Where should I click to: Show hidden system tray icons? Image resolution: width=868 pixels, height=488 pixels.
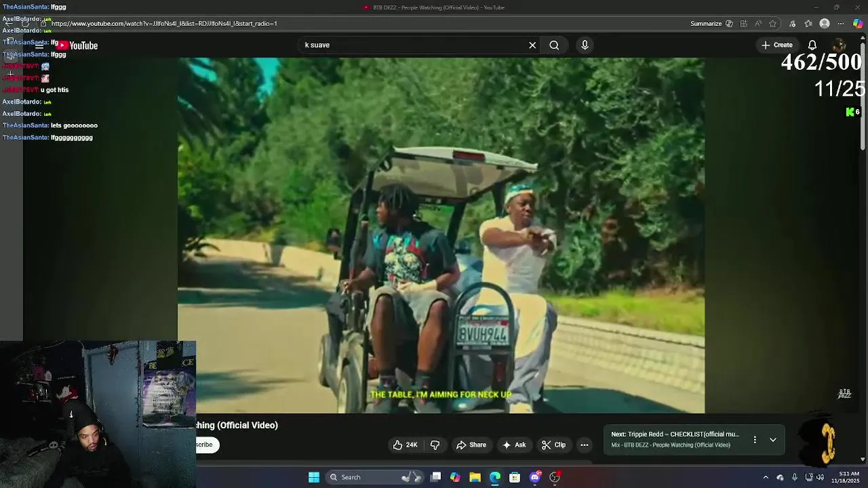(766, 477)
